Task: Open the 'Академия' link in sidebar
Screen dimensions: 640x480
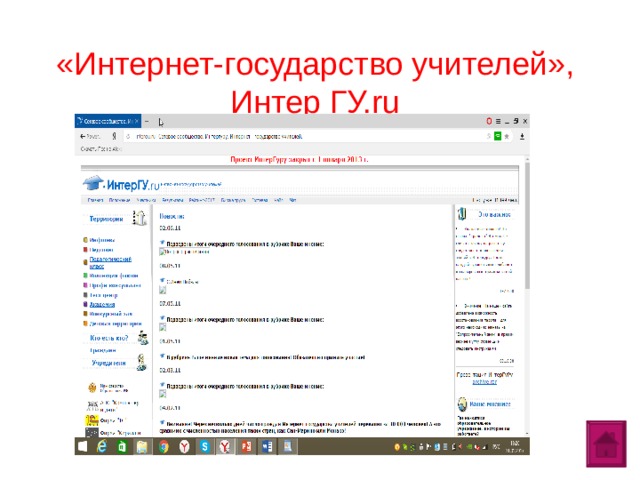Action: 102,304
